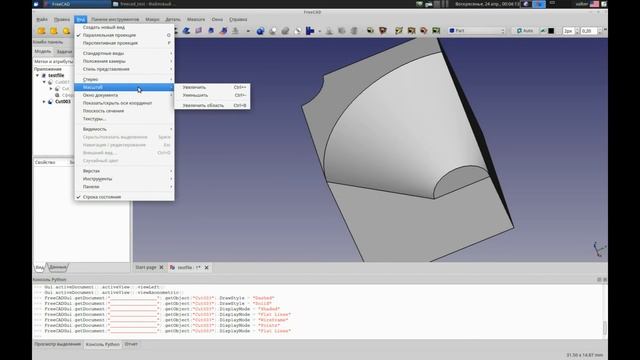Image resolution: width=640 pixels, height=360 pixels.
Task: Select Cut003 object in the model tree
Action: 63,102
